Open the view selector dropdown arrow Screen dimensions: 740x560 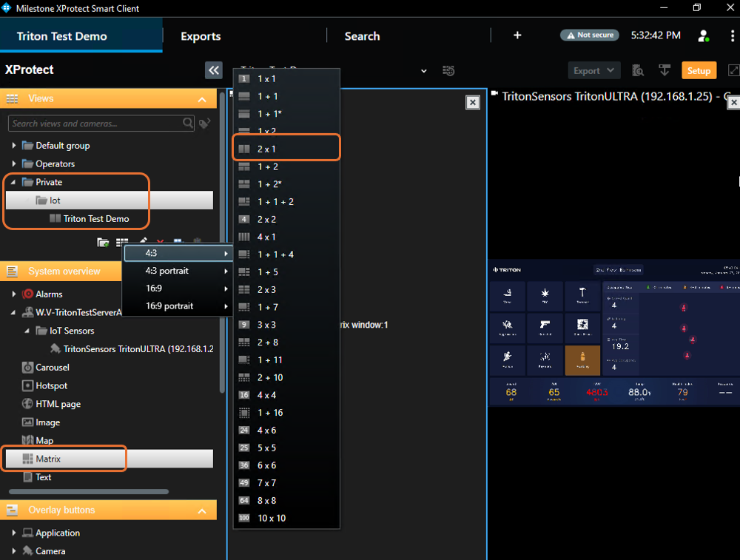pyautogui.click(x=424, y=71)
